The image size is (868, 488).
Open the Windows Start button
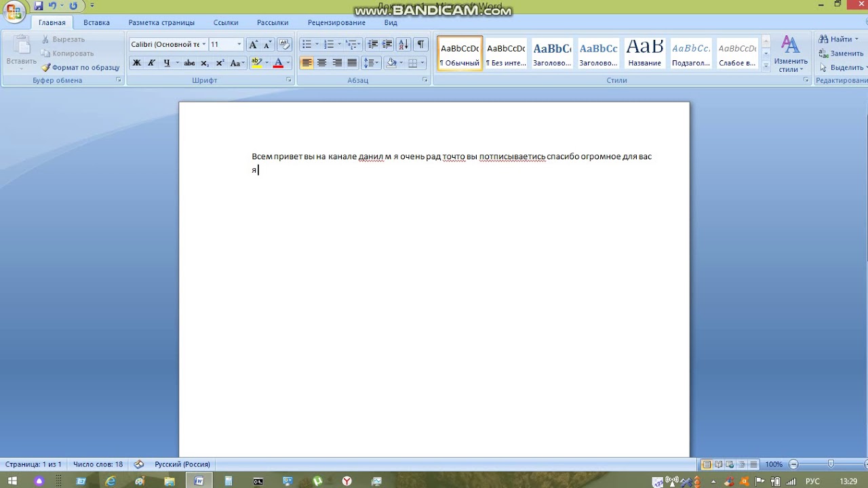pyautogui.click(x=12, y=481)
